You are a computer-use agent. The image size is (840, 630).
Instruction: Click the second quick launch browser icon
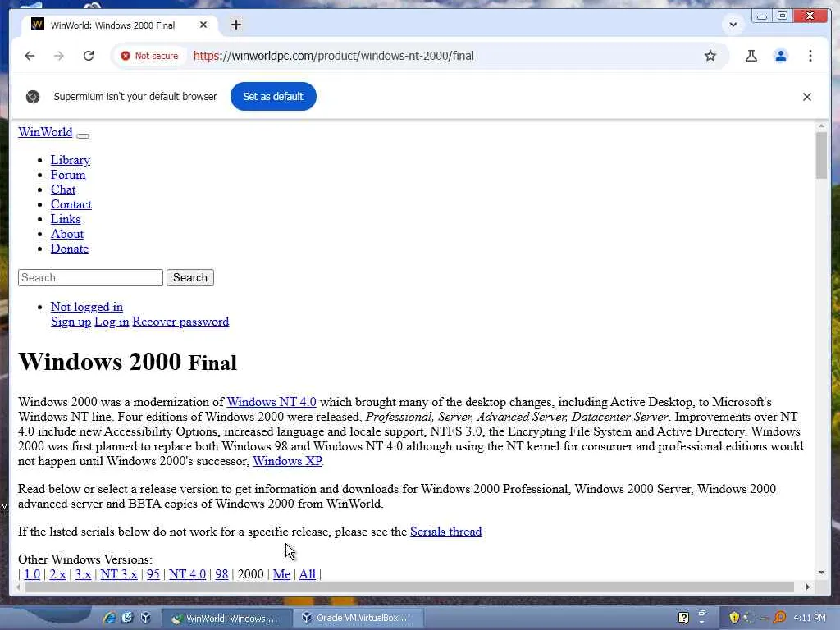[x=127, y=618]
